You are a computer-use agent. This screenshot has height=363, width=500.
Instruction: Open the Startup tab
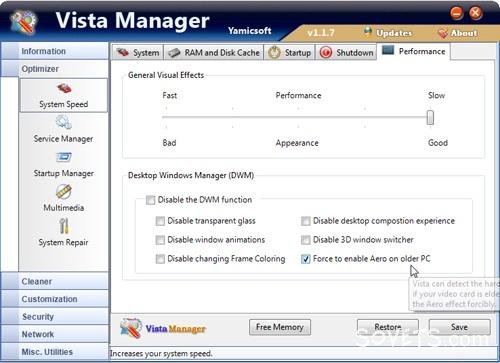289,53
